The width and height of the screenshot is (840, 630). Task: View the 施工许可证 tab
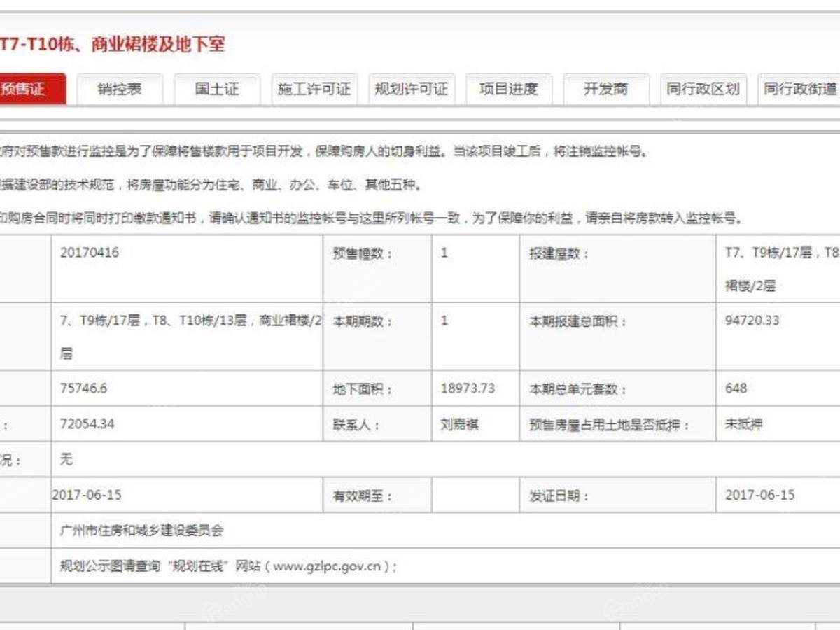point(314,89)
